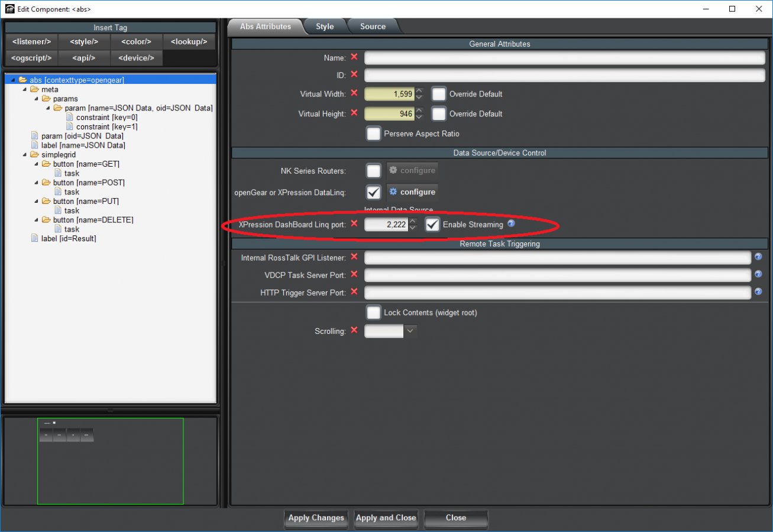Clear the XPression DashBoard Linq port red X

pyautogui.click(x=354, y=223)
